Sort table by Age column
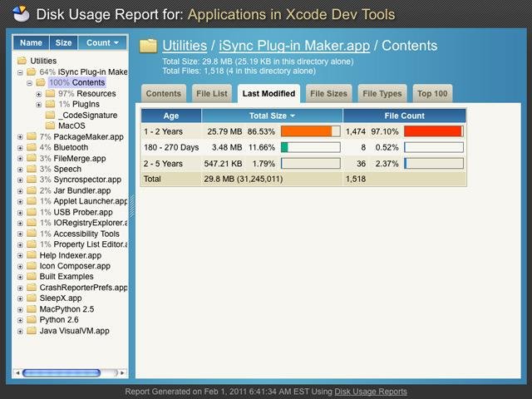Screen dimensions: 532x399 (x=171, y=116)
